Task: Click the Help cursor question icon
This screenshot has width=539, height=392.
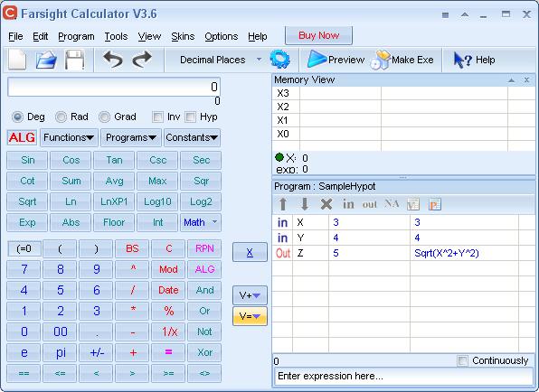Action: point(462,61)
